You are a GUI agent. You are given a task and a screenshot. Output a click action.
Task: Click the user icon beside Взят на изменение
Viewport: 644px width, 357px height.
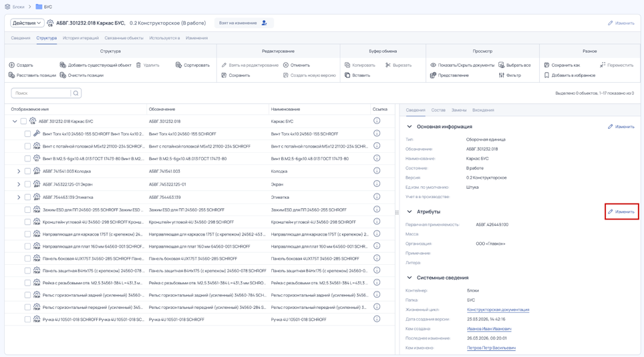click(264, 23)
